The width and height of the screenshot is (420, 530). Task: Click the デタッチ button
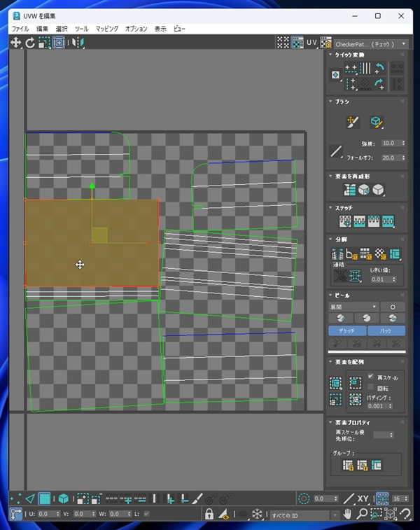pyautogui.click(x=347, y=331)
